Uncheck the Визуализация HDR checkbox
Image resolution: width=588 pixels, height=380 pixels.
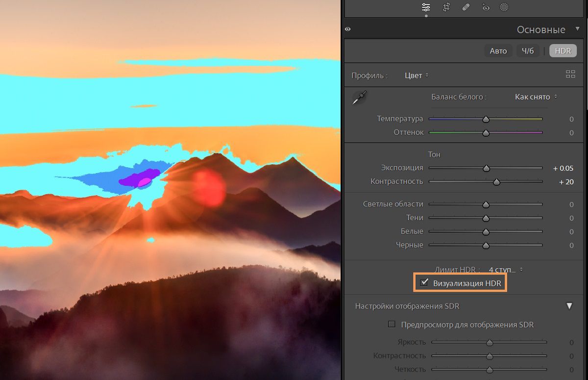424,282
